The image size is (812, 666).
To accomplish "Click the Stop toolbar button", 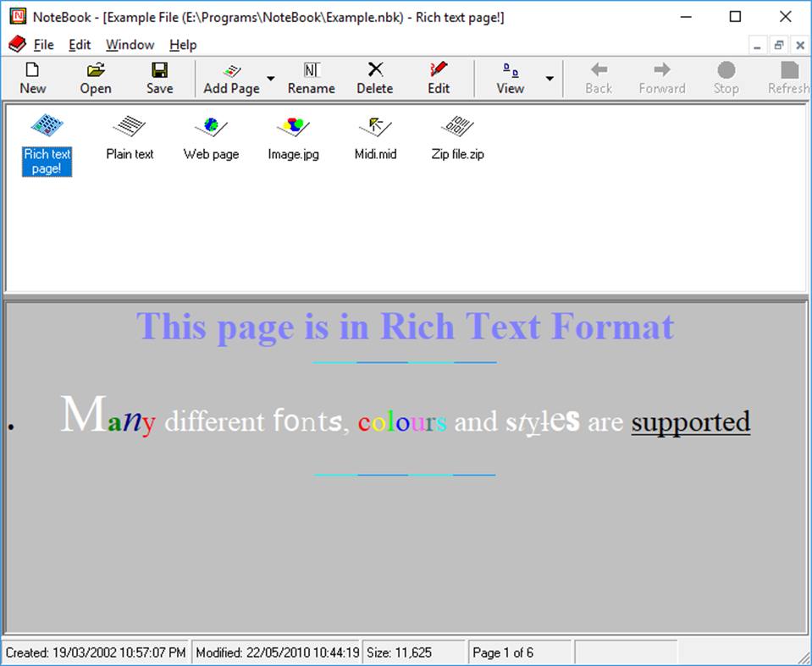I will [x=726, y=78].
